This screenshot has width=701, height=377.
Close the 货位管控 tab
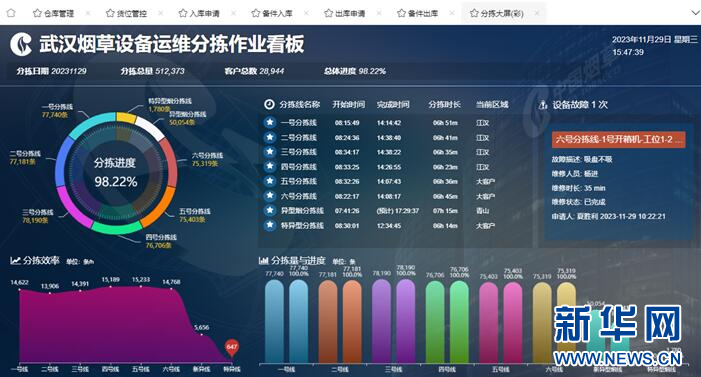click(160, 13)
